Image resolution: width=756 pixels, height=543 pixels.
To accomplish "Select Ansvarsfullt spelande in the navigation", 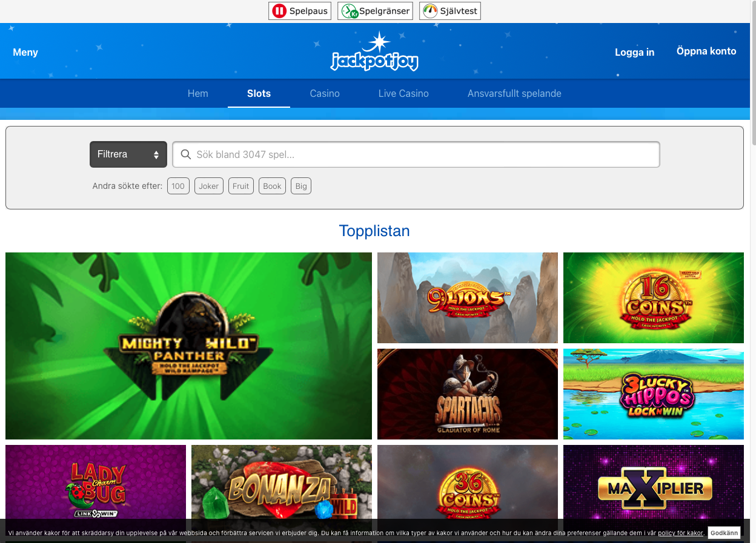I will coord(514,93).
